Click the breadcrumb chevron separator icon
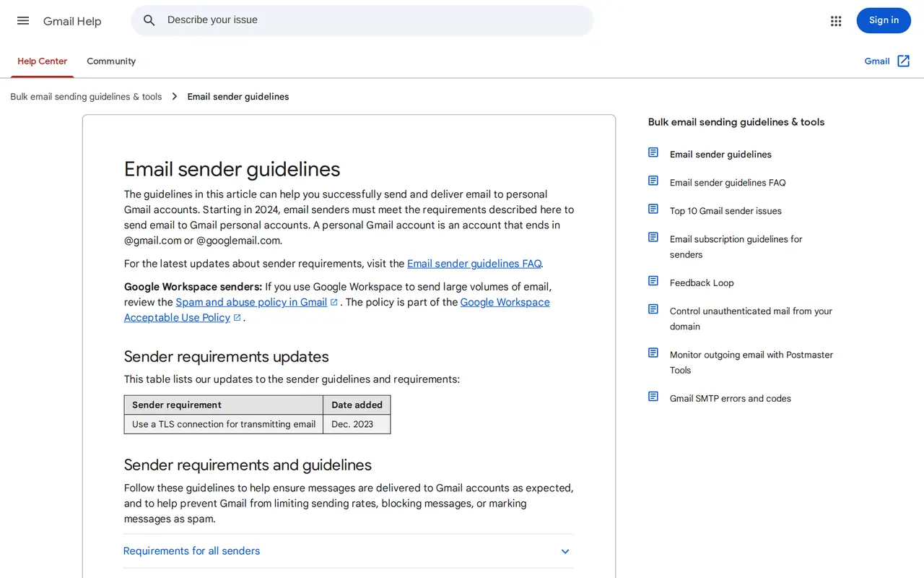Image resolution: width=924 pixels, height=578 pixels. tap(175, 97)
